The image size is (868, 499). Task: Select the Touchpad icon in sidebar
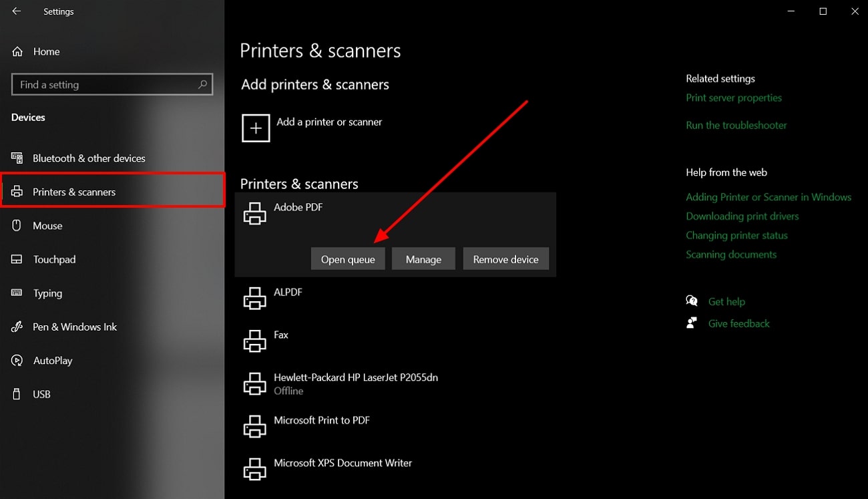[17, 259]
